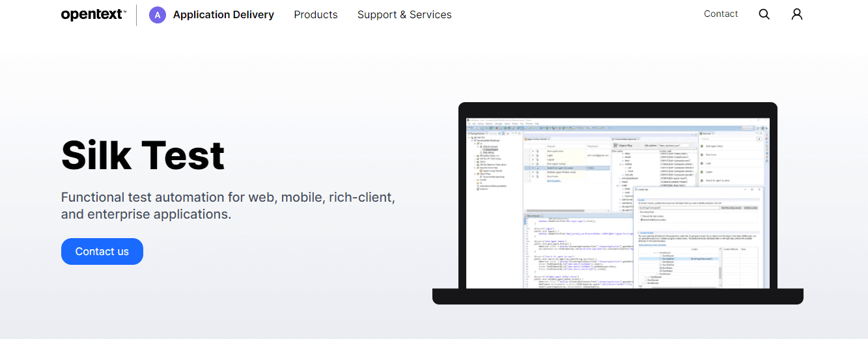The width and height of the screenshot is (868, 339).
Task: Open the Application Delivery link
Action: tap(223, 14)
